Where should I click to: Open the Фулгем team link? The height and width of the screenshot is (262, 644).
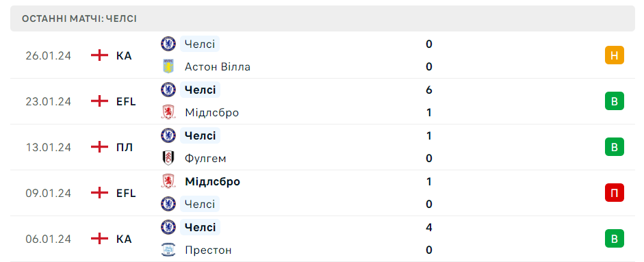click(x=205, y=158)
